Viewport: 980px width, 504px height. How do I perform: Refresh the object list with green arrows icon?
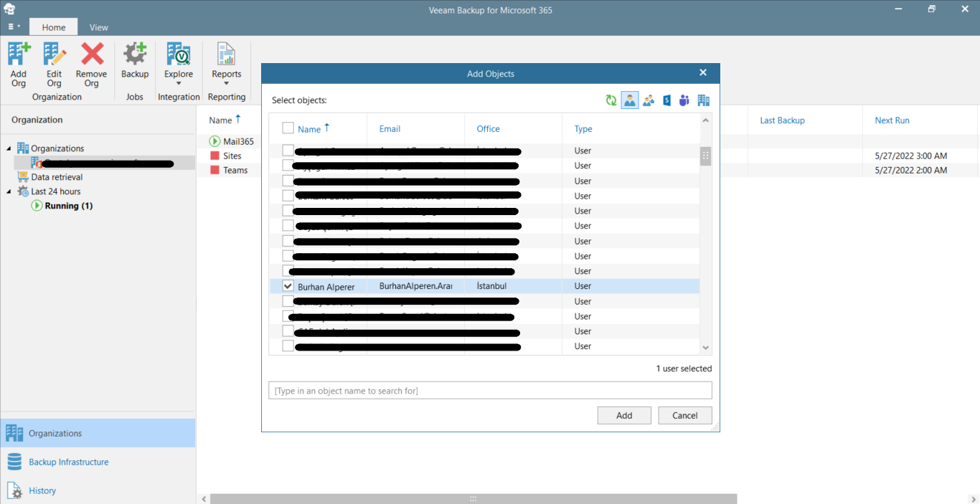point(611,100)
